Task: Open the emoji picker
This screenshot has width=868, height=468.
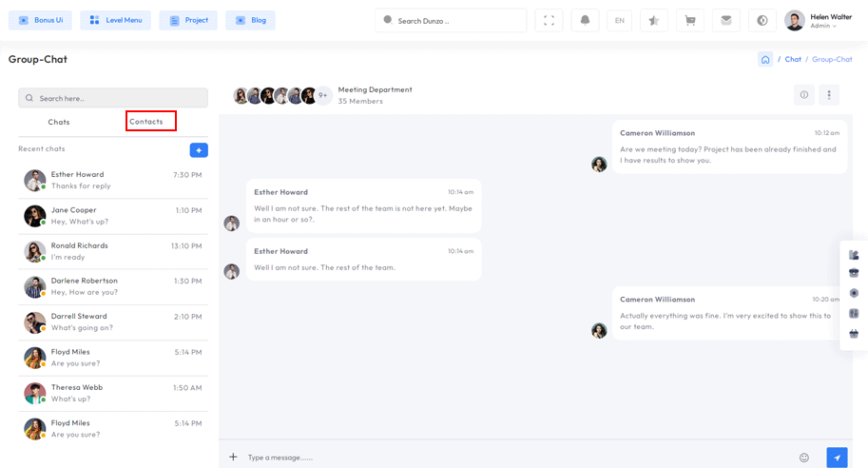Action: pos(804,458)
